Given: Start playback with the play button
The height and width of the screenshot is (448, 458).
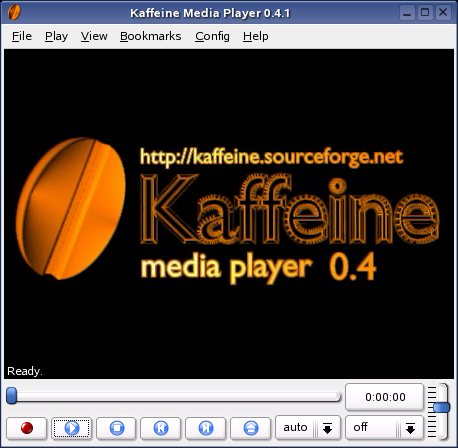Looking at the screenshot, I should pyautogui.click(x=71, y=428).
